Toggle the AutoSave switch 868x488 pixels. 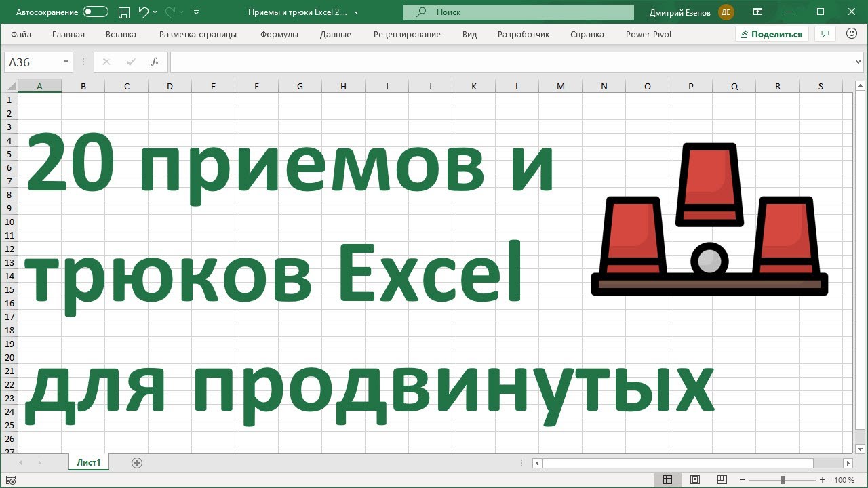pyautogui.click(x=96, y=12)
